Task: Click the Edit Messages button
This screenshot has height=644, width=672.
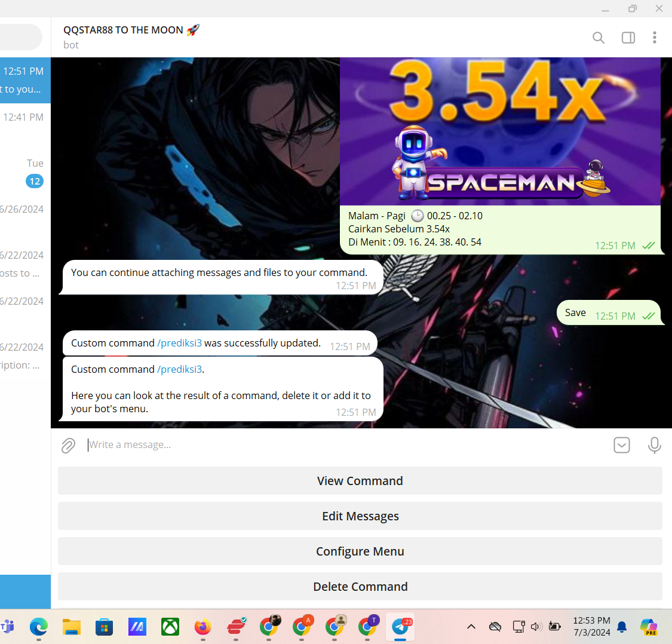Action: [360, 516]
